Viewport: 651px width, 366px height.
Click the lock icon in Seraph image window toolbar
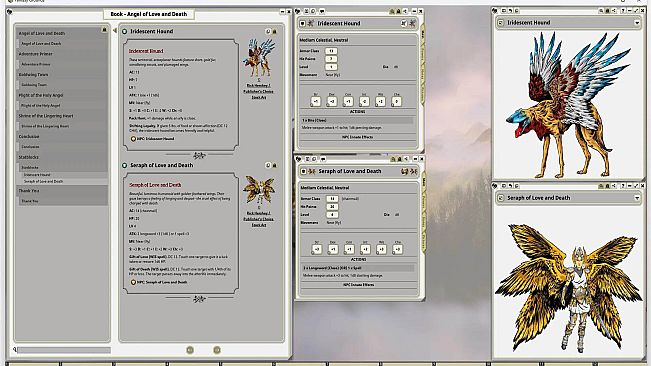[x=607, y=186]
